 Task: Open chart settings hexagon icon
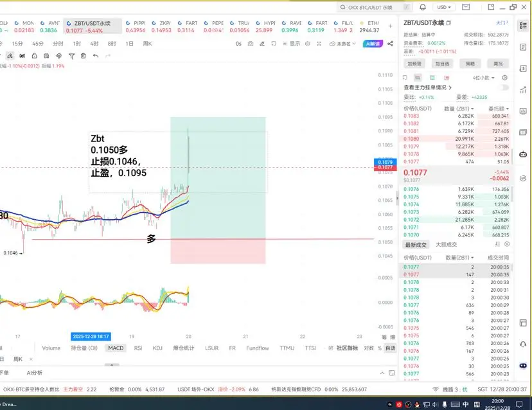click(x=308, y=44)
